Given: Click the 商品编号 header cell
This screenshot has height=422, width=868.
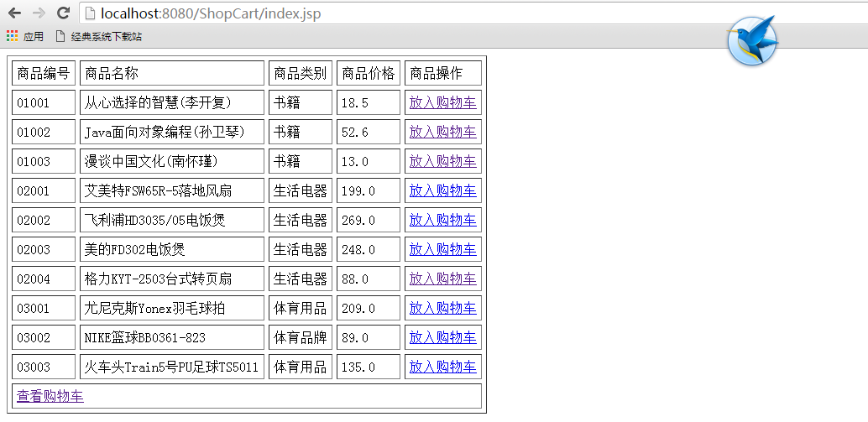Looking at the screenshot, I should pyautogui.click(x=43, y=73).
